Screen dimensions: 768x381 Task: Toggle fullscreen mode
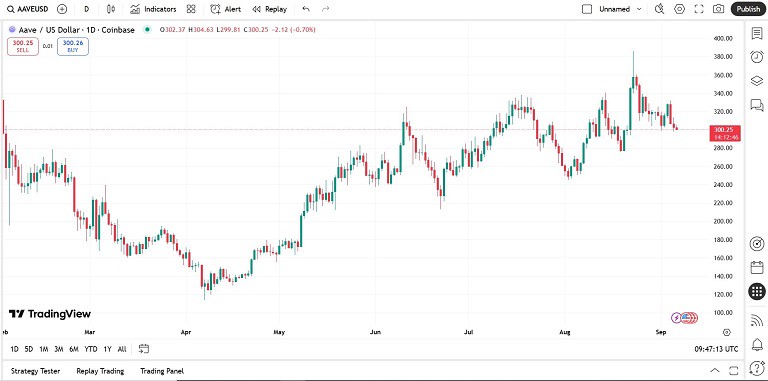point(699,9)
